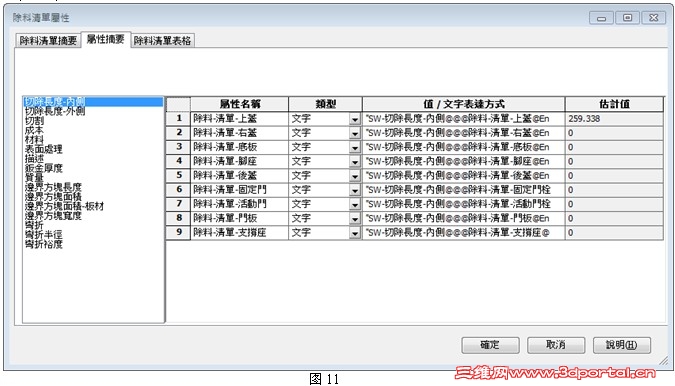Open type dropdown for 除料-清單-後蓋 row

tap(355, 176)
